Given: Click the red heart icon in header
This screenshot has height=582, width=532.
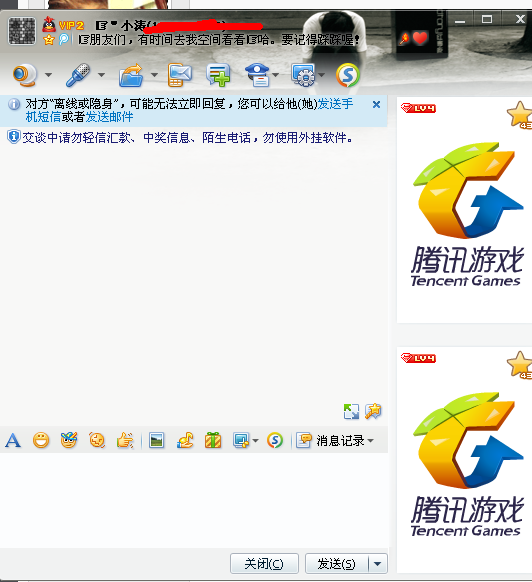Looking at the screenshot, I should point(420,38).
